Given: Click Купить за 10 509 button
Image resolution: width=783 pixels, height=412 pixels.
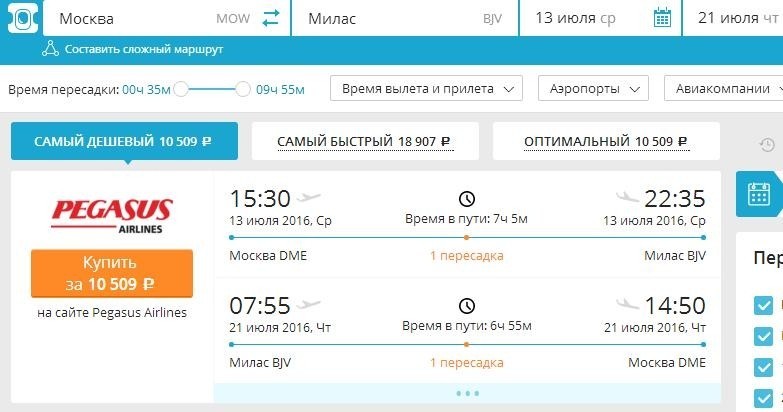Looking at the screenshot, I should (112, 274).
